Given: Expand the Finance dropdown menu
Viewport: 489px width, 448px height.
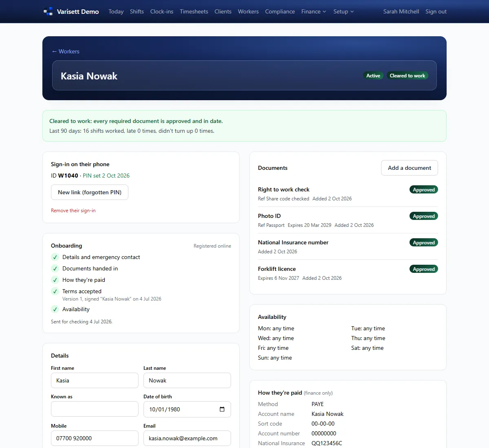Looking at the screenshot, I should click(x=313, y=11).
